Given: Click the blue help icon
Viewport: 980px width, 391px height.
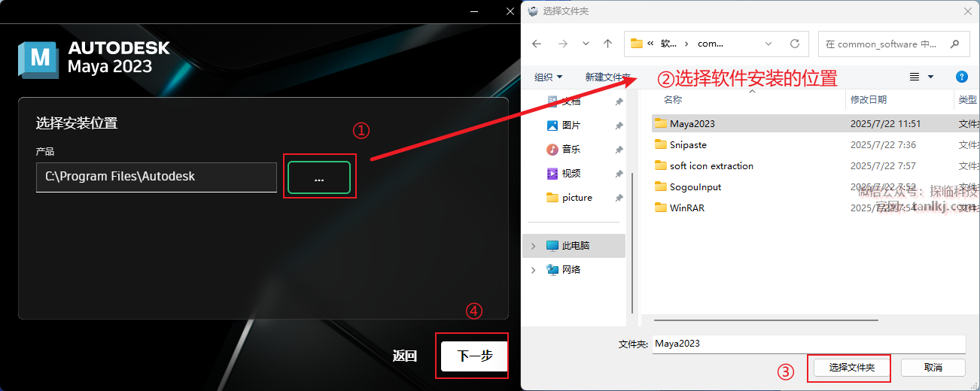Looking at the screenshot, I should pyautogui.click(x=961, y=77).
